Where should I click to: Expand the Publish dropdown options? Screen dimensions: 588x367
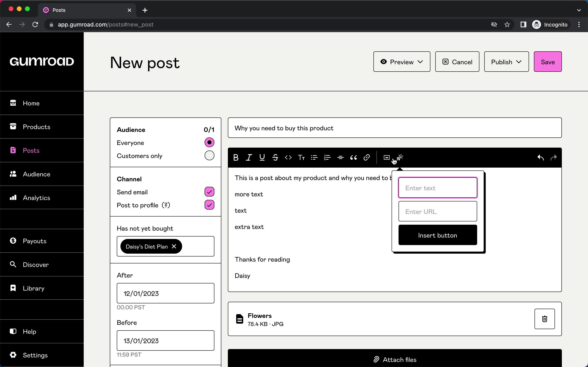[519, 62]
